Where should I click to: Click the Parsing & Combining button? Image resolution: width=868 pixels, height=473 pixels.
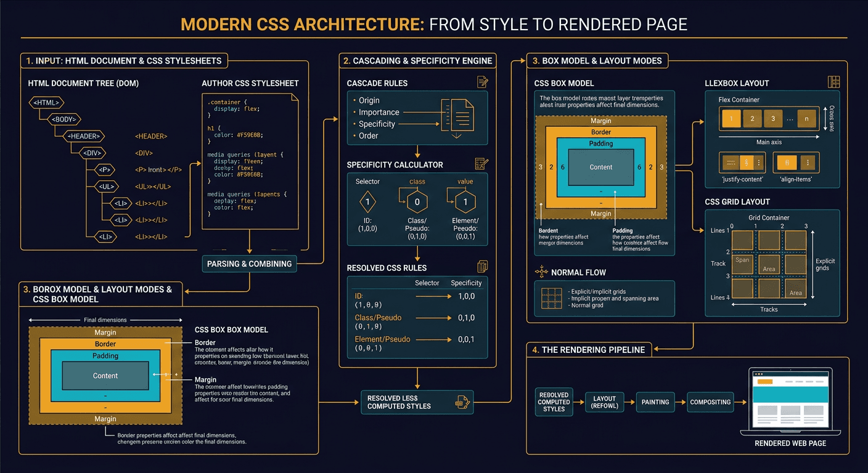(x=249, y=264)
